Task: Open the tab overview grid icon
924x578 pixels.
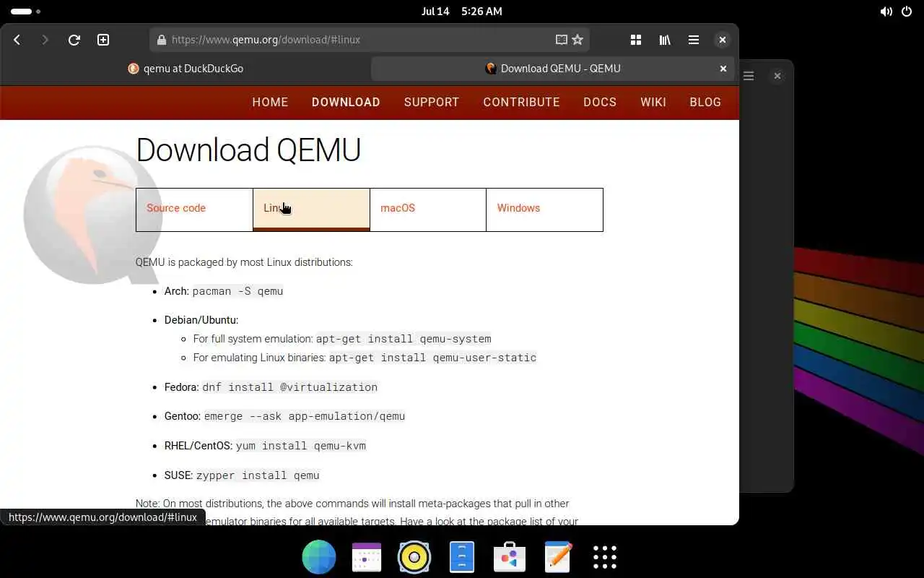Action: tap(636, 40)
